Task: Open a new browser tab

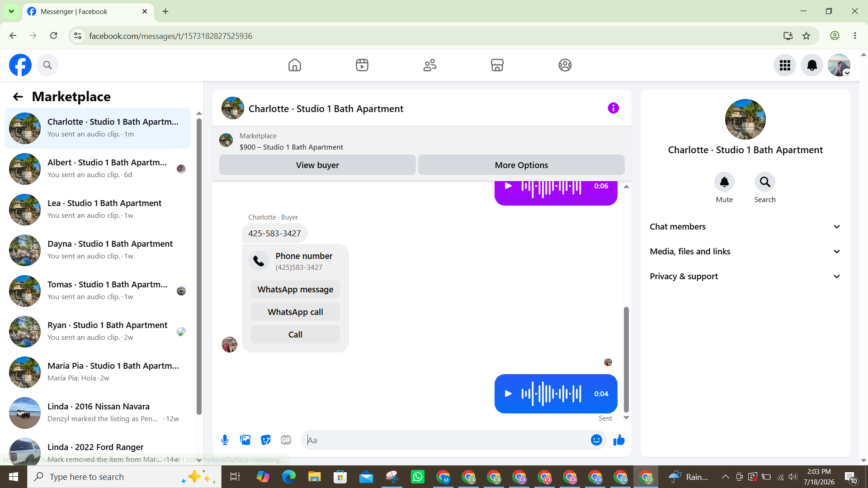Action: [165, 11]
